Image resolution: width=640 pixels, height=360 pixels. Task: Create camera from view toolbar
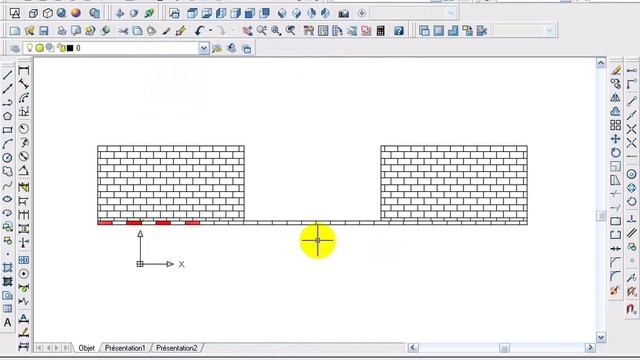(344, 13)
